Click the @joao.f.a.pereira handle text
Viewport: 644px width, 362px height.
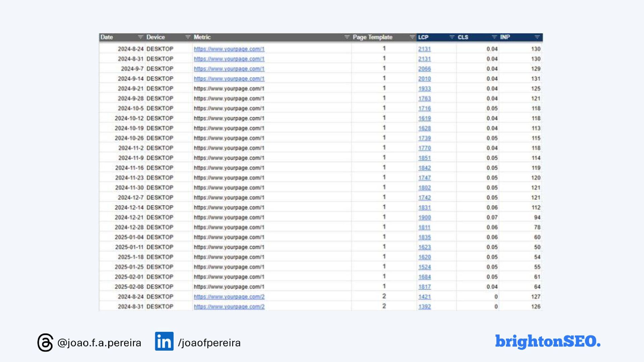click(x=99, y=343)
